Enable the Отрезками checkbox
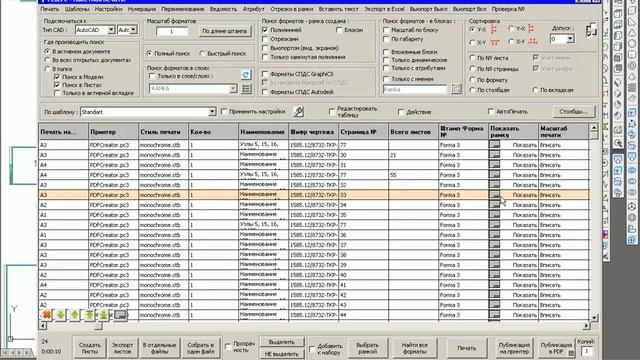The height and width of the screenshot is (360, 640). pos(265,39)
